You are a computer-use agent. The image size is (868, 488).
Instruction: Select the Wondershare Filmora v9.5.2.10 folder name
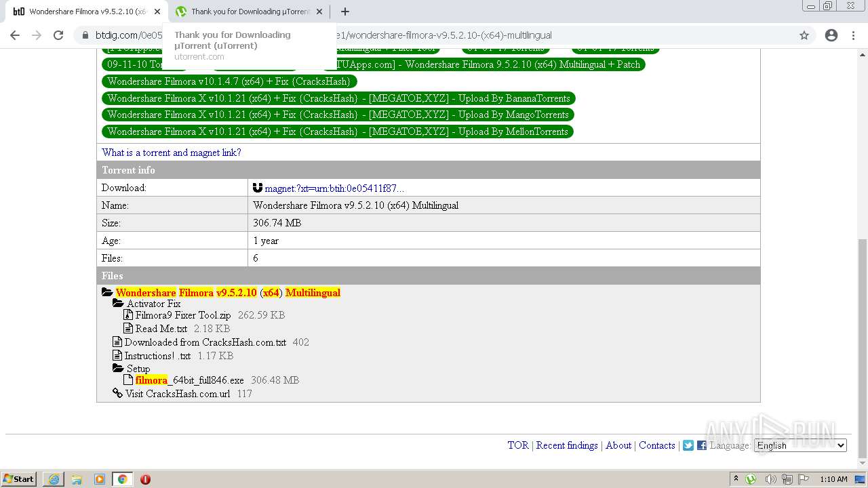pyautogui.click(x=228, y=293)
